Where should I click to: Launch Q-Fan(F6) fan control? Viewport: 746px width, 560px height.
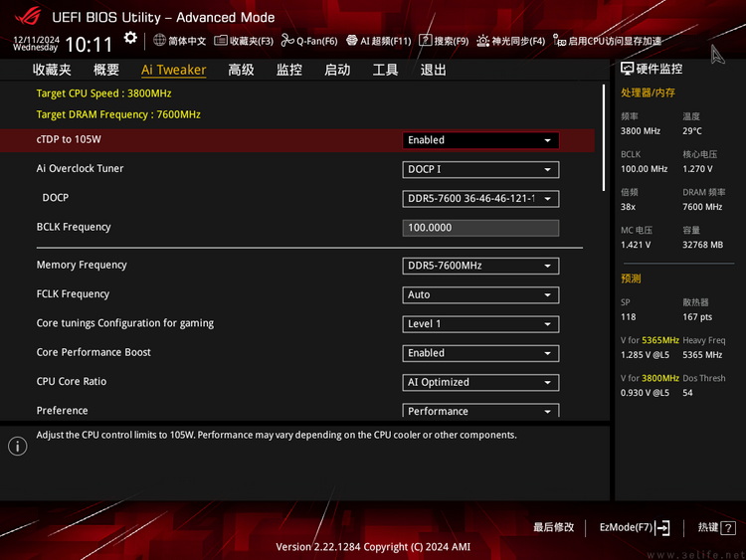309,41
